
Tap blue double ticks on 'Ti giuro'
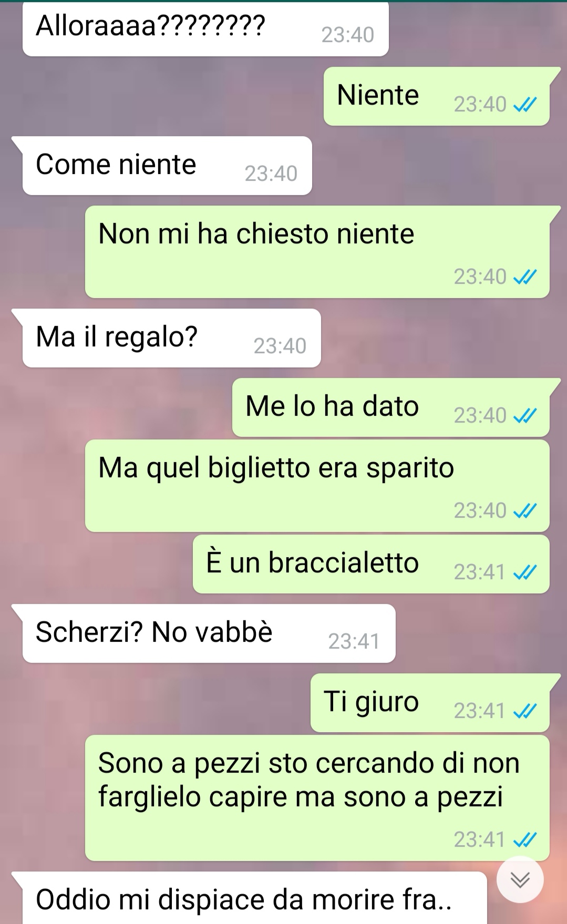[525, 712]
